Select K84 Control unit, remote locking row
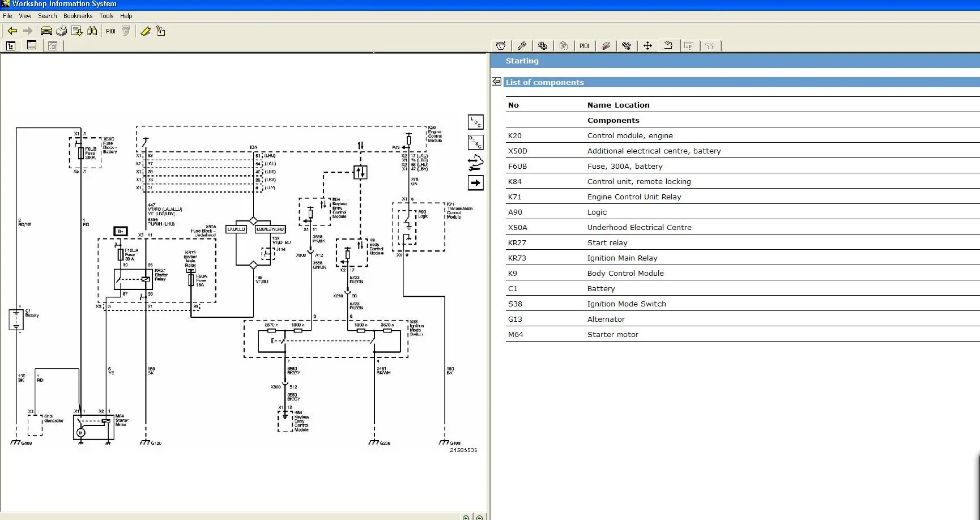The width and height of the screenshot is (980, 520). (743, 181)
